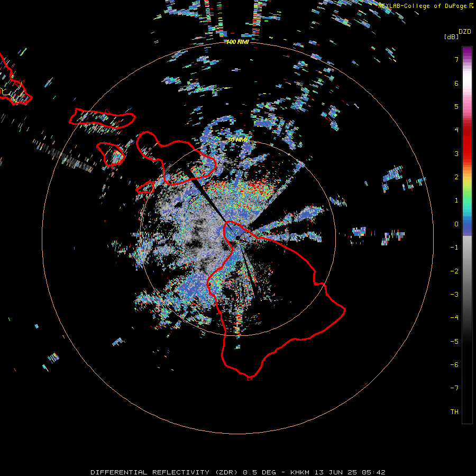
Task: Click the [dB] units label
Action: tap(451, 36)
